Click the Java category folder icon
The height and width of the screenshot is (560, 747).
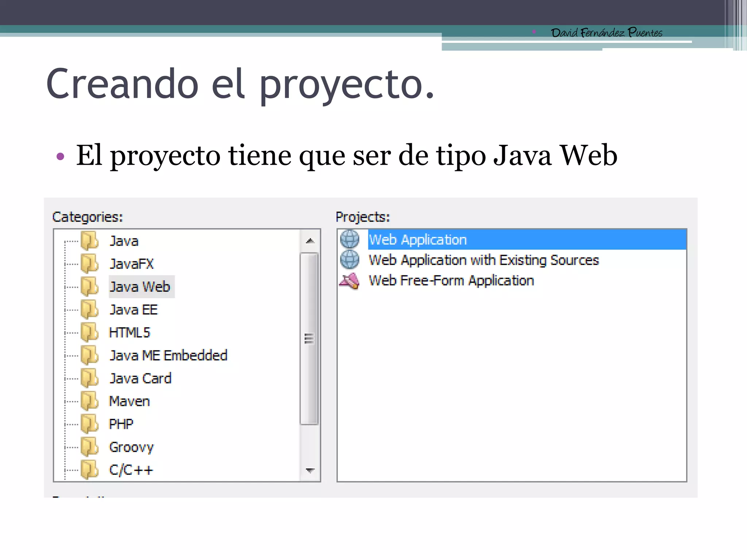pyautogui.click(x=89, y=241)
